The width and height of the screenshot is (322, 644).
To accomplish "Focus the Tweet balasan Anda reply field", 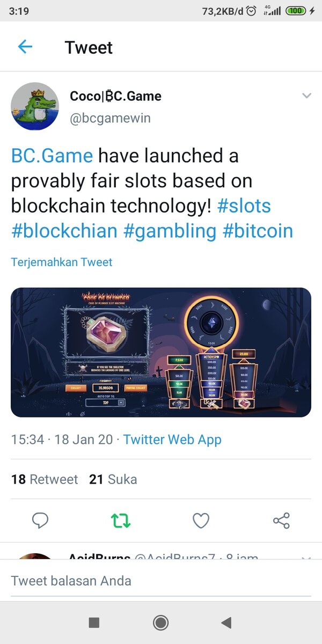I will pyautogui.click(x=161, y=581).
